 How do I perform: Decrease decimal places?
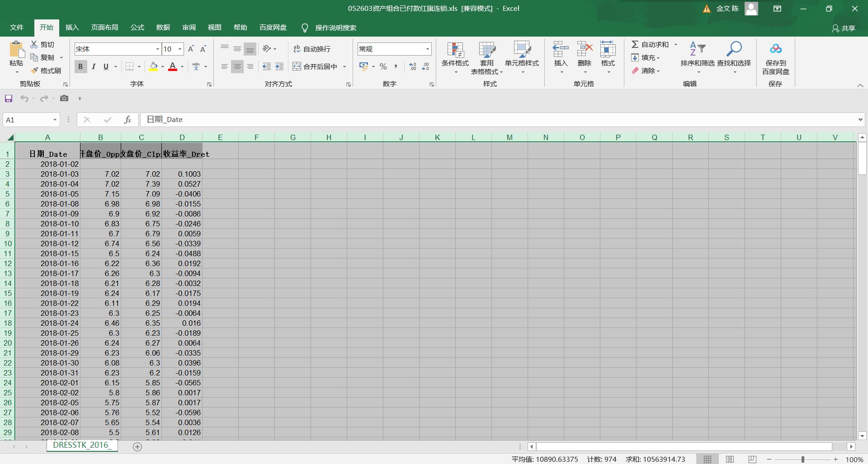[x=425, y=67]
